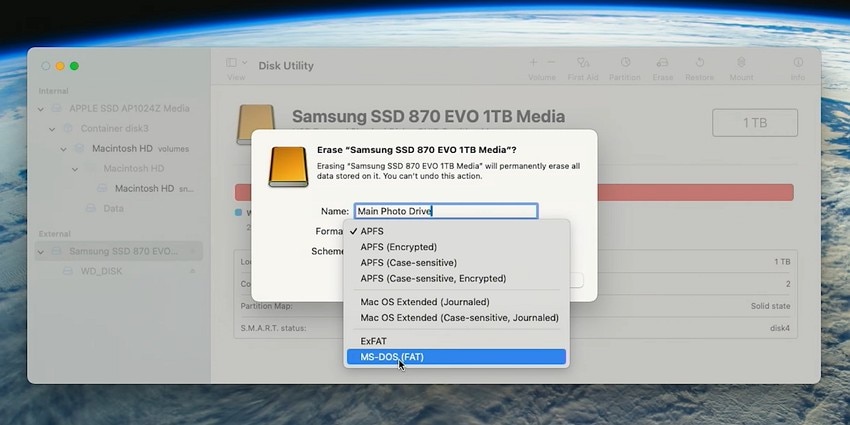The width and height of the screenshot is (850, 425).
Task: Select the Macintosh HD snapshot sidebar item
Action: pyautogui.click(x=154, y=189)
